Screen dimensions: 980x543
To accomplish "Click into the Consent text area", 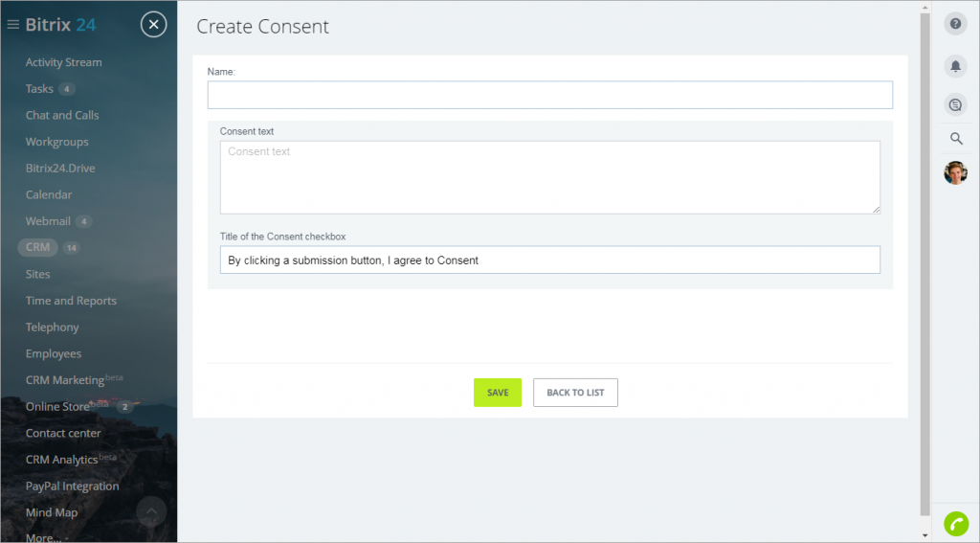I will pyautogui.click(x=550, y=177).
